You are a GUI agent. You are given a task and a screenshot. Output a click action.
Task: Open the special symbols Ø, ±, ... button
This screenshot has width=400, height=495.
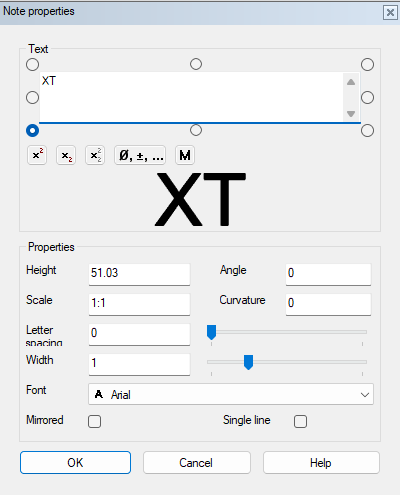pos(140,155)
